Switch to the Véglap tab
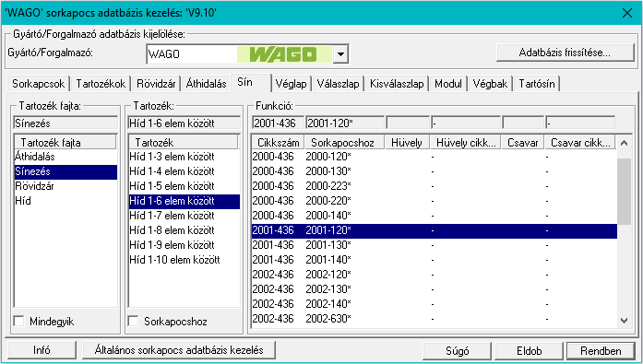The height and width of the screenshot is (364, 643). click(x=291, y=84)
